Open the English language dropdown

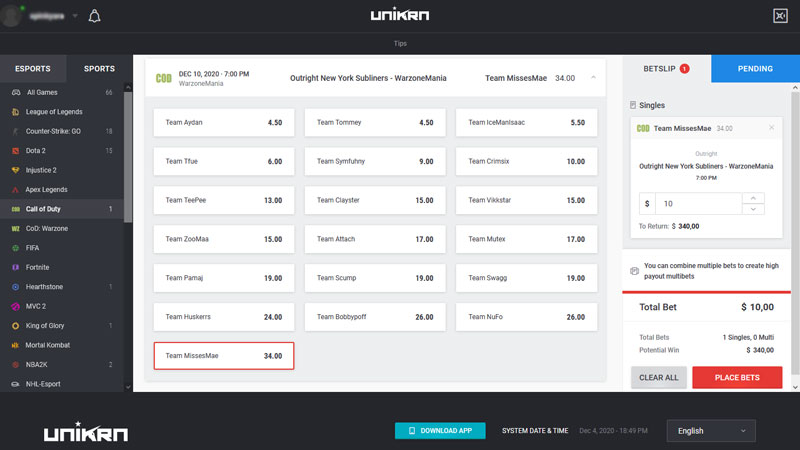point(711,431)
